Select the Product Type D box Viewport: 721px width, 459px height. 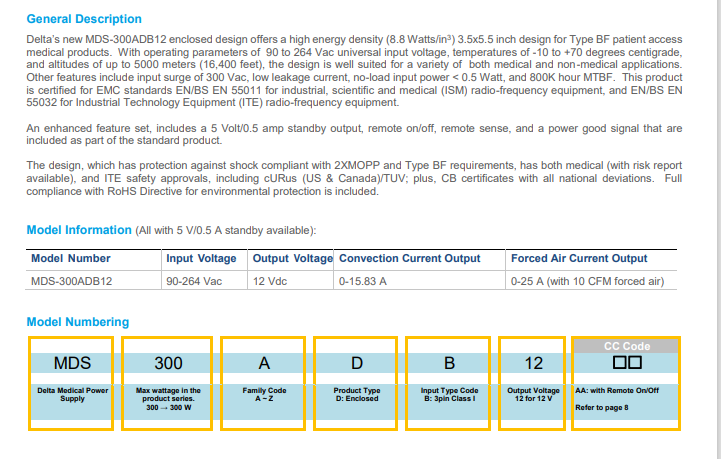click(356, 362)
